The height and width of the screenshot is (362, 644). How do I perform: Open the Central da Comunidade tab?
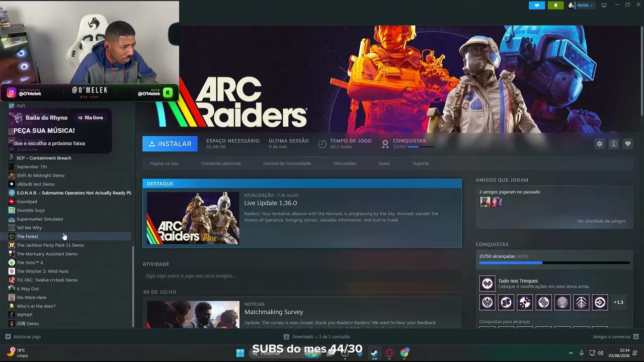point(287,163)
